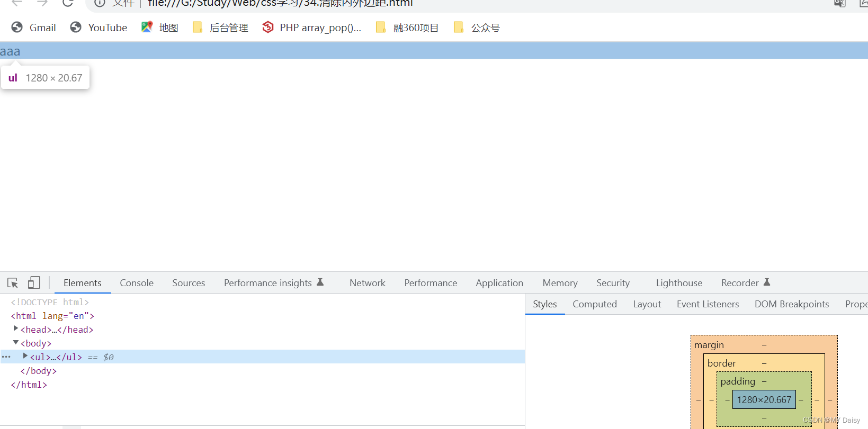Select the <html lang="en"> node

tap(52, 316)
